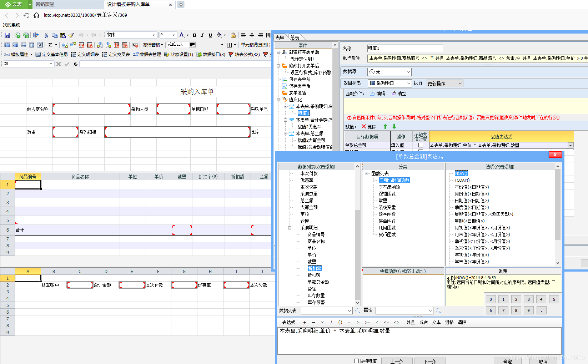Enable the 快捷赋值 checkbox
The image size is (588, 364).
(356, 361)
